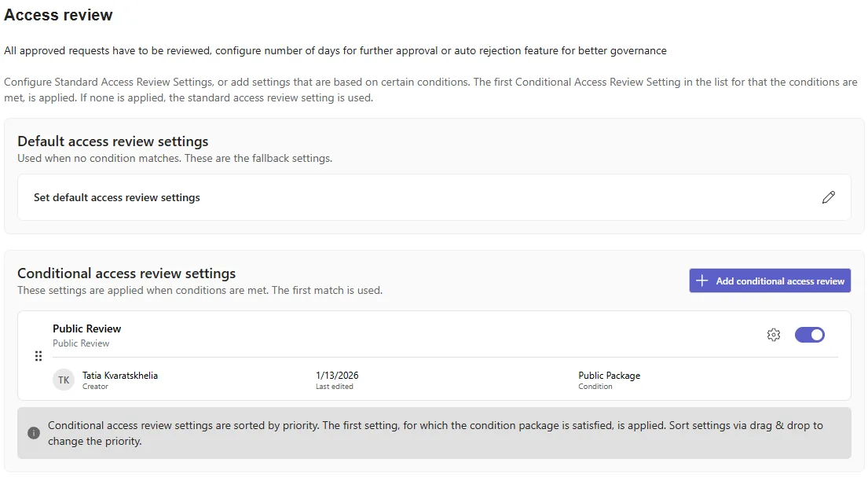Open the Set default access review settings row
This screenshot has height=477, width=868.
tap(434, 197)
